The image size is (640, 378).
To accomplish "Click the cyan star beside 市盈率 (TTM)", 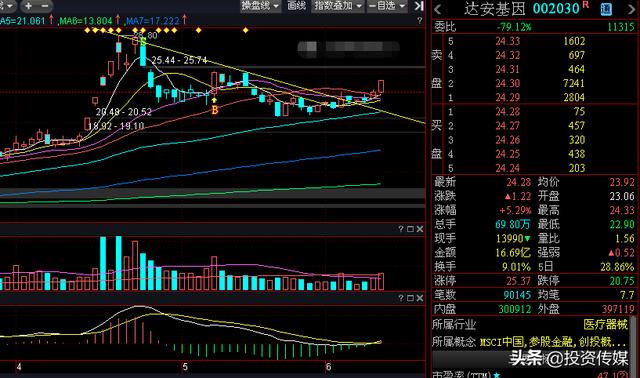I will (497, 375).
